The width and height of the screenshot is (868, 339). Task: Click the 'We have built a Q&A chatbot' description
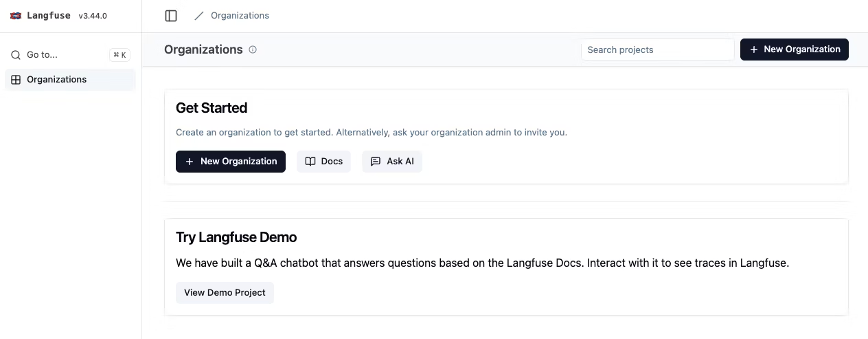coord(482,263)
